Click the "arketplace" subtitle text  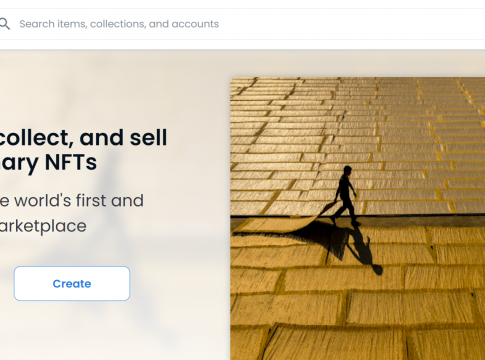click(43, 226)
